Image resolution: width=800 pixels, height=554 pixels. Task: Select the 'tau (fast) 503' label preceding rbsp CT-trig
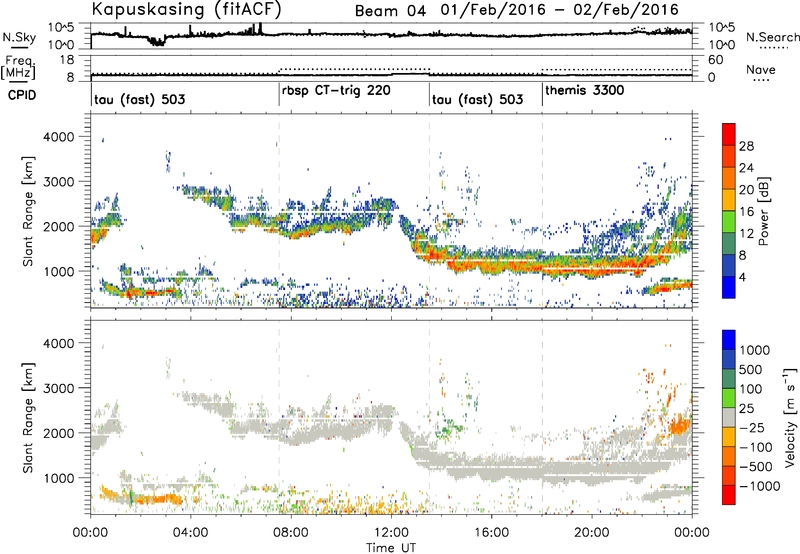coord(139,99)
